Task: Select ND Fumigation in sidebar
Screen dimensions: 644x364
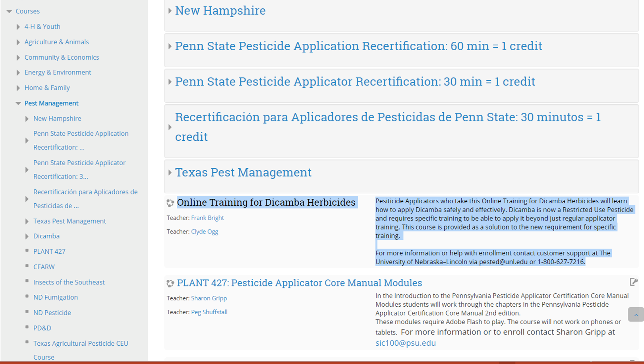Action: coord(55,297)
